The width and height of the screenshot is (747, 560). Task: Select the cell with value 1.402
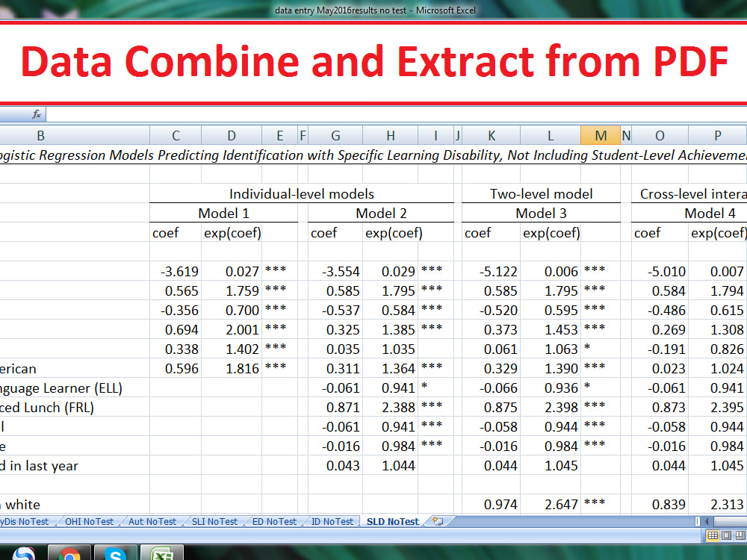tap(231, 349)
